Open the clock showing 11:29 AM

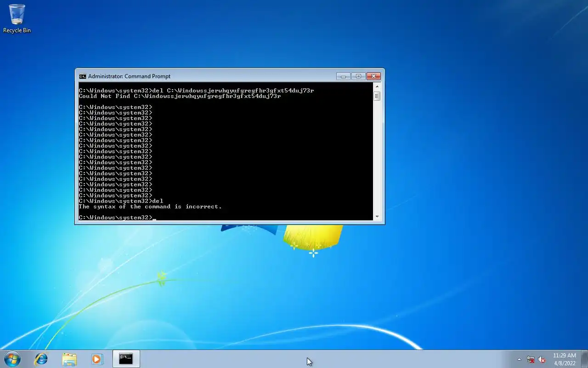pos(565,359)
